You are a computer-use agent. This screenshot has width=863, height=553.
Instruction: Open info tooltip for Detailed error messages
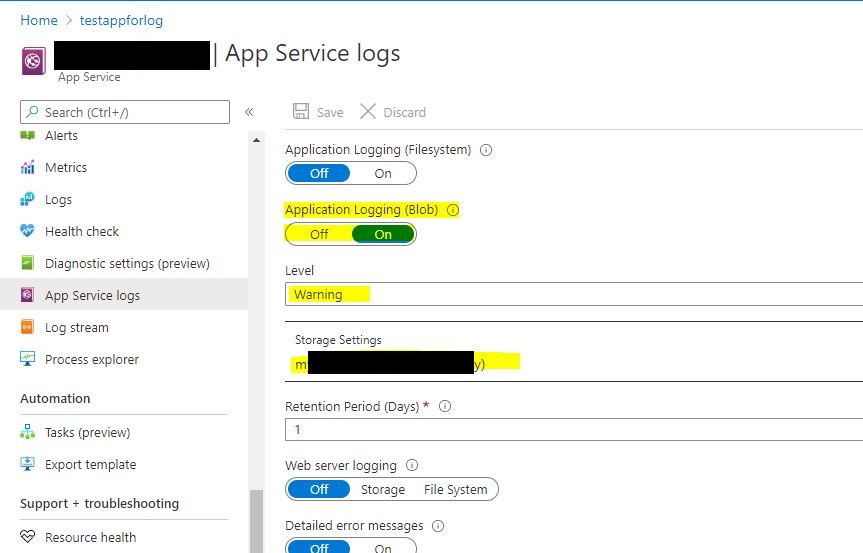click(438, 526)
